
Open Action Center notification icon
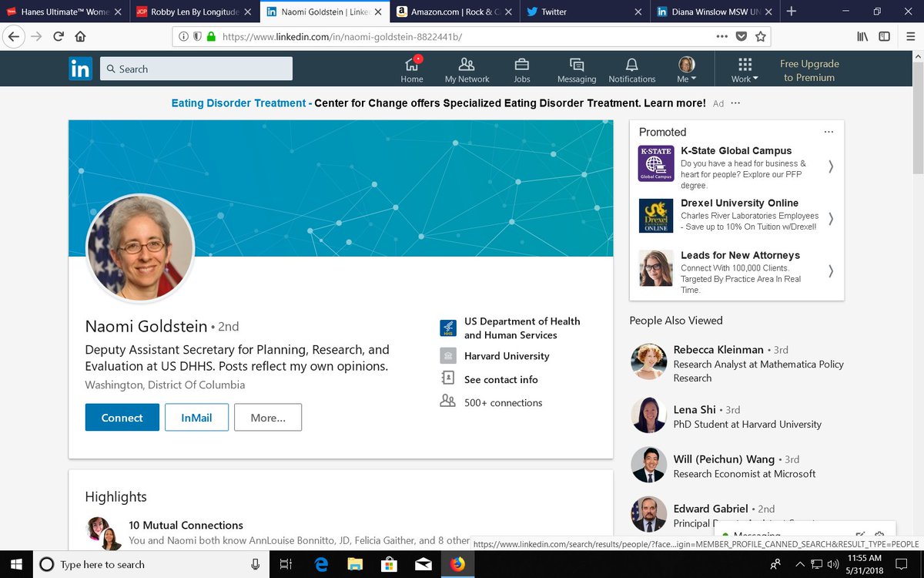pyautogui.click(x=902, y=564)
